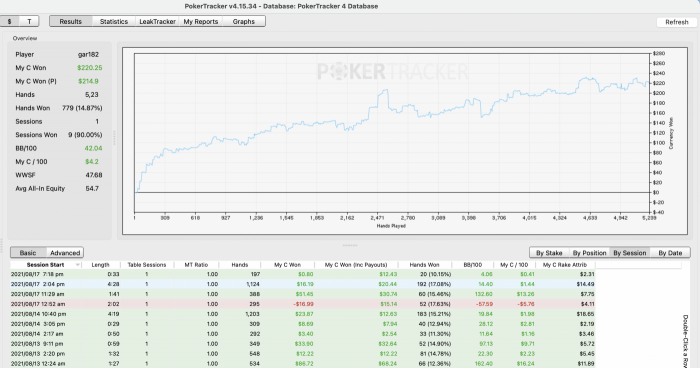The height and width of the screenshot is (368, 700).
Task: Click the 9 (90.00%) Sessions Won value
Action: tap(85, 135)
